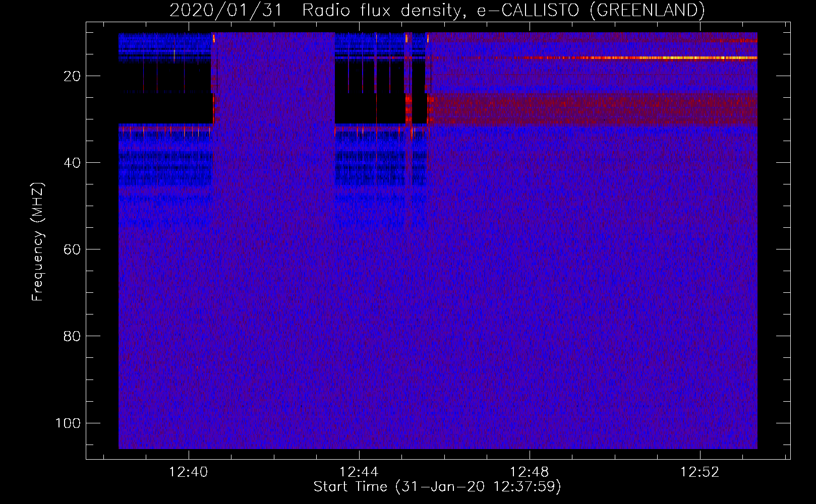Image resolution: width=816 pixels, height=504 pixels.
Task: Click the 20 MHz frequency tick label
Action: pyautogui.click(x=72, y=76)
